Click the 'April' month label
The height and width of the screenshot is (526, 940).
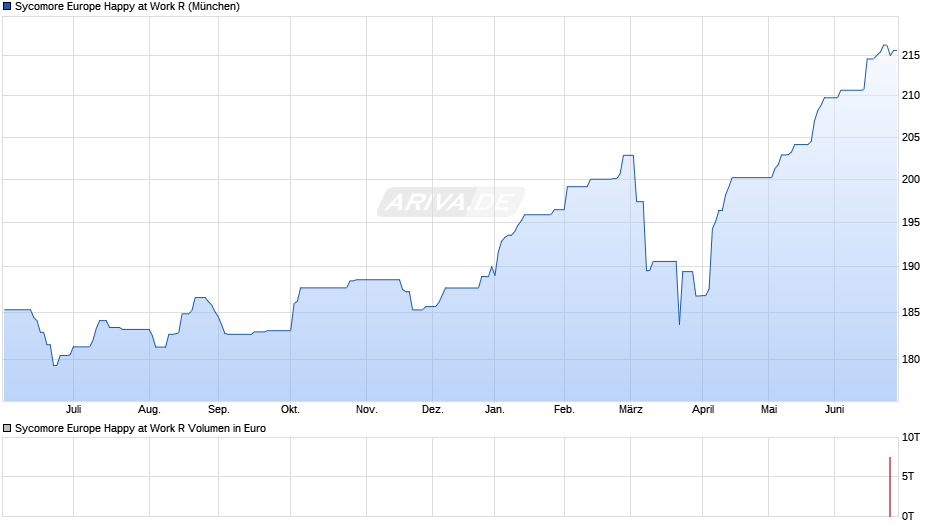(x=703, y=410)
